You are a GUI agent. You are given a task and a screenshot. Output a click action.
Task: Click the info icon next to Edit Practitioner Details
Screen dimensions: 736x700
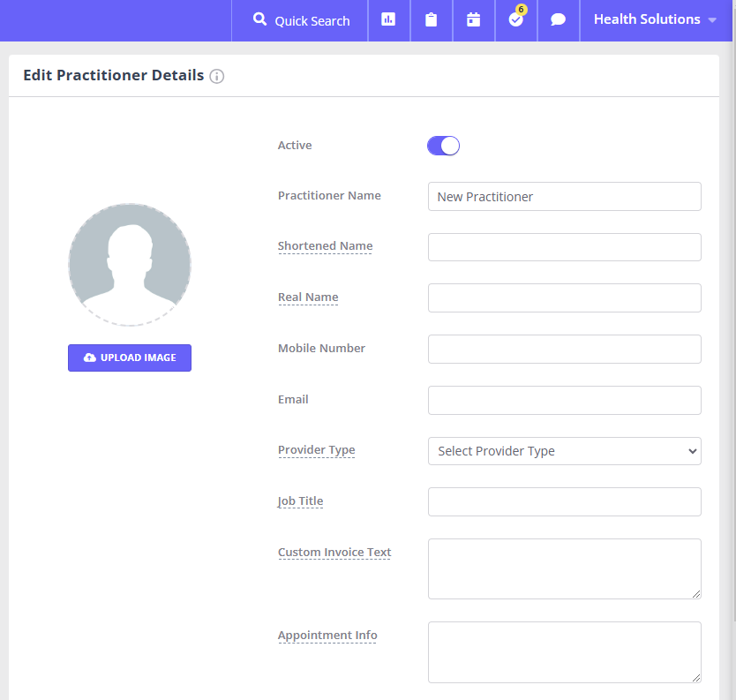pos(217,76)
